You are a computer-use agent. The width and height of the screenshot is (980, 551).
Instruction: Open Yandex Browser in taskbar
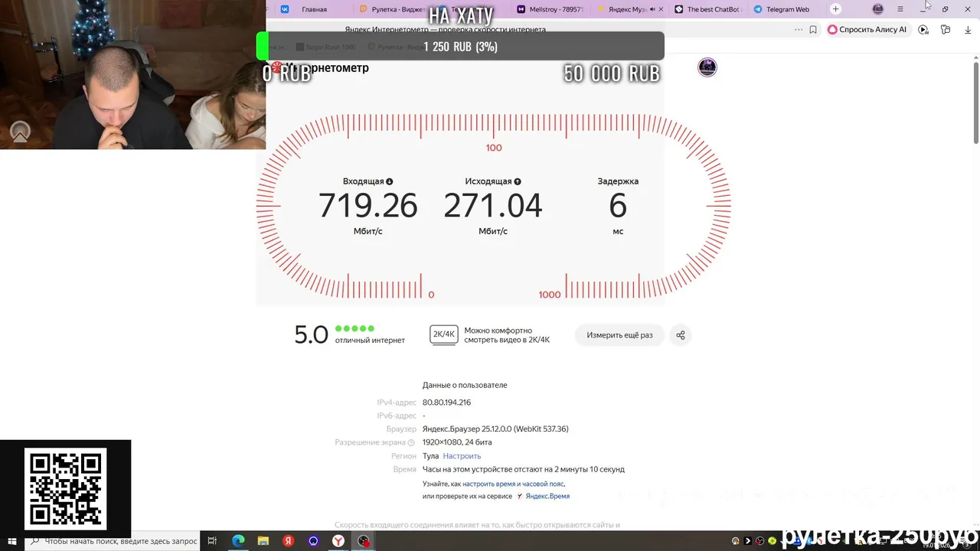(338, 541)
